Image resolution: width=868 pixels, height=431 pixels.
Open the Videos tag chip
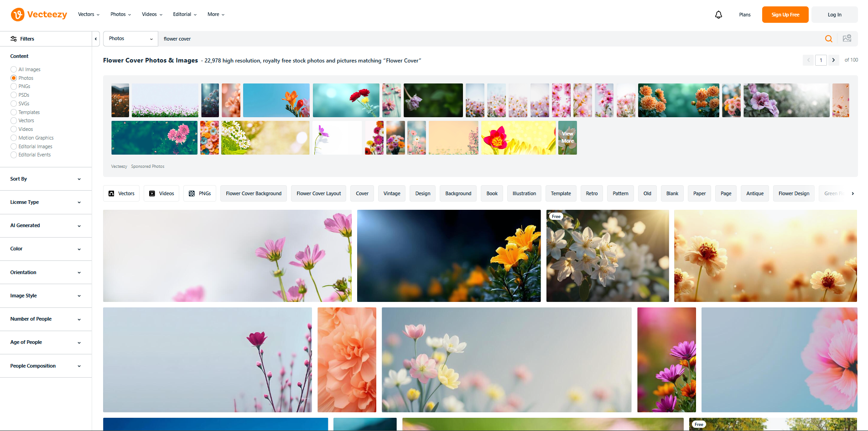pyautogui.click(x=162, y=193)
